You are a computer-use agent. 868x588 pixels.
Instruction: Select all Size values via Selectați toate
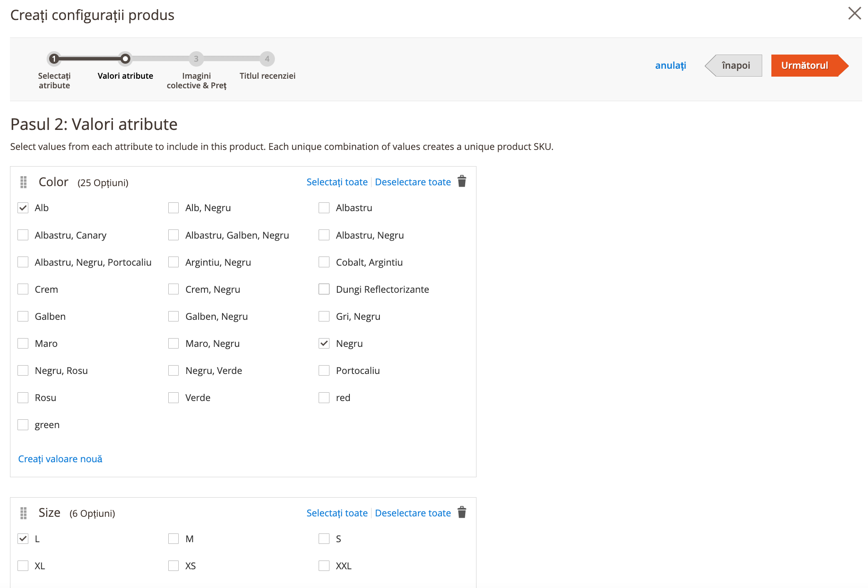pyautogui.click(x=337, y=513)
